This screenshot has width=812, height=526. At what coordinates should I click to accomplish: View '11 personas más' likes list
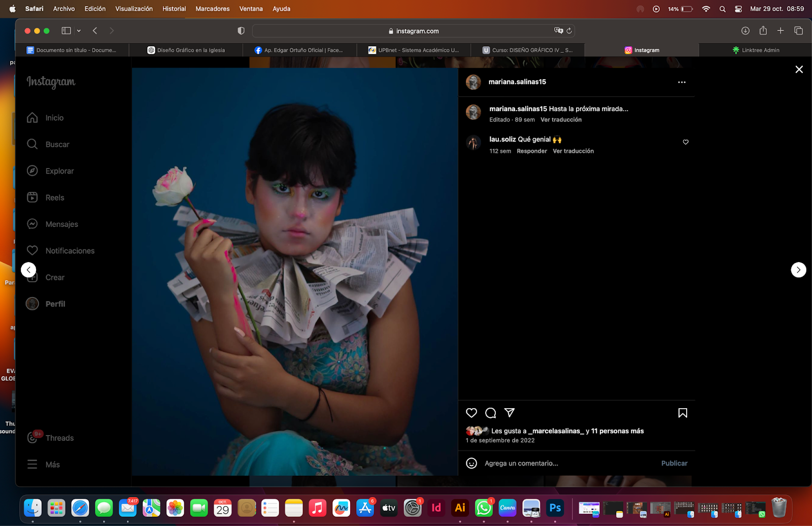point(617,431)
